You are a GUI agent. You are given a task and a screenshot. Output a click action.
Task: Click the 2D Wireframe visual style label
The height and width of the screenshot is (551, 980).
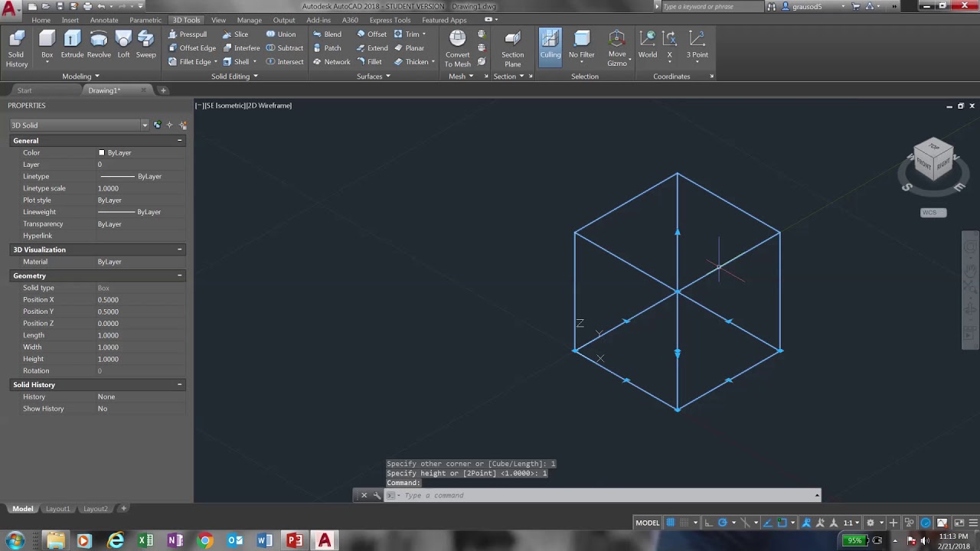[x=269, y=106]
